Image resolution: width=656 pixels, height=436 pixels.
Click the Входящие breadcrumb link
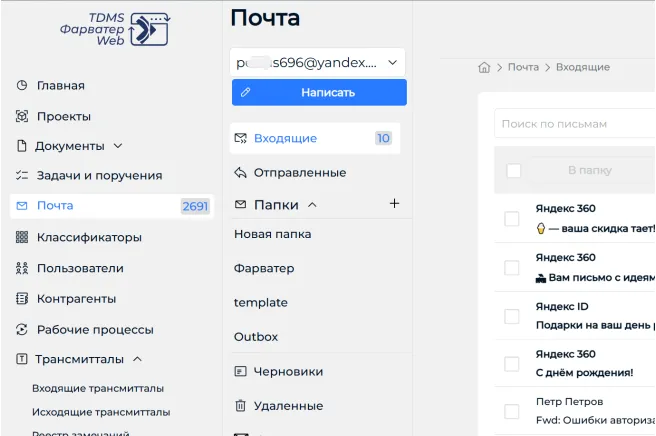tap(582, 67)
